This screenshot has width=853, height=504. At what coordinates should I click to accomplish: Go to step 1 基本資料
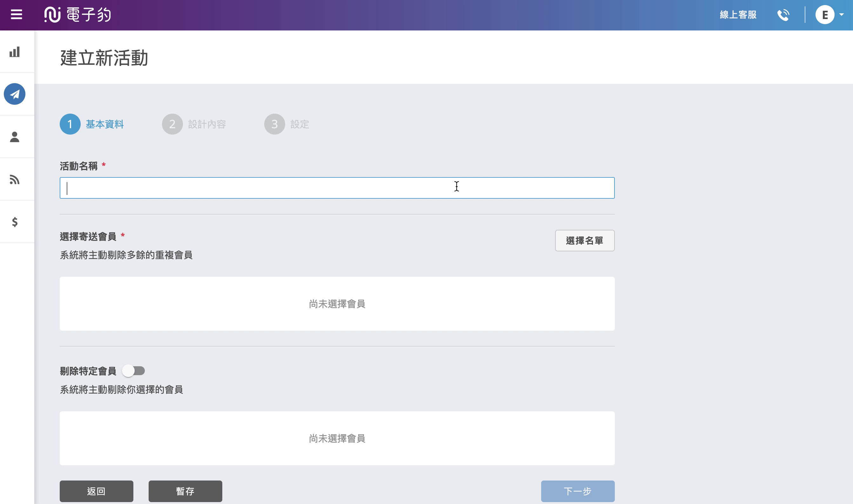click(92, 124)
